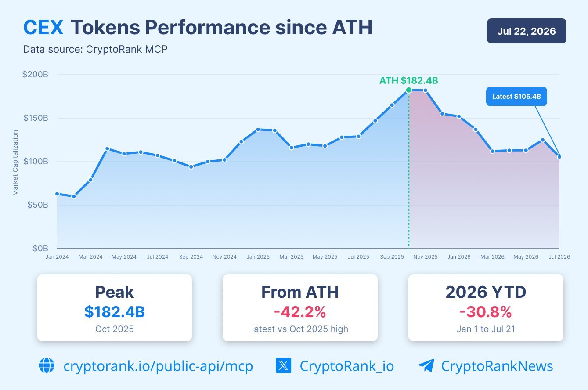Open the CryptoRankNews channel link
The height and width of the screenshot is (390, 588).
click(x=497, y=366)
